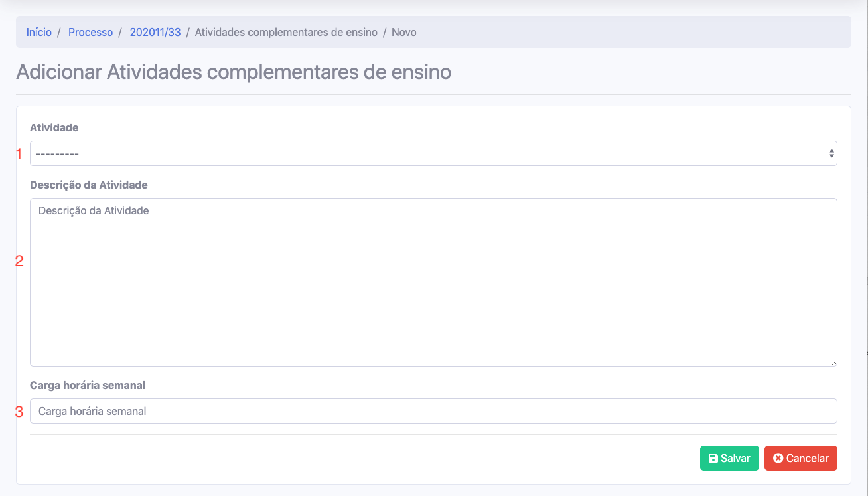Click the Carga horária semanal label
The height and width of the screenshot is (496, 868).
(x=88, y=385)
